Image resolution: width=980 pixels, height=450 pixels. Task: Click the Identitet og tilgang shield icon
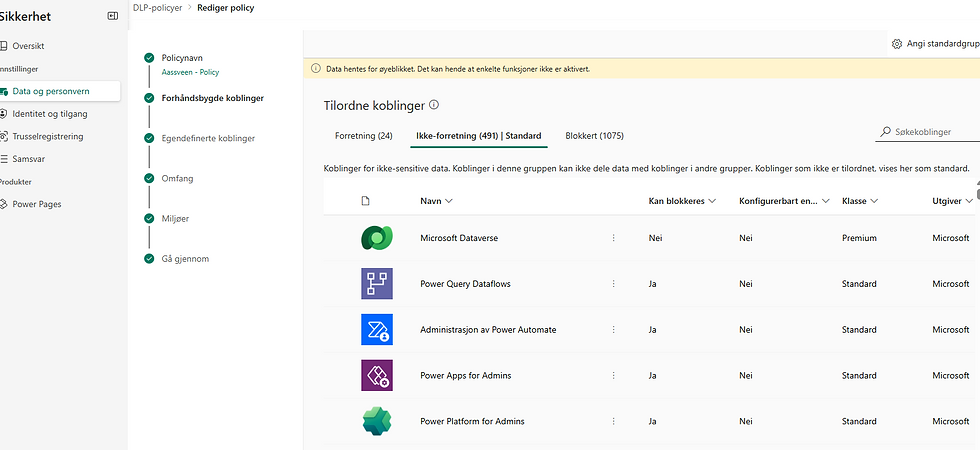click(3, 114)
